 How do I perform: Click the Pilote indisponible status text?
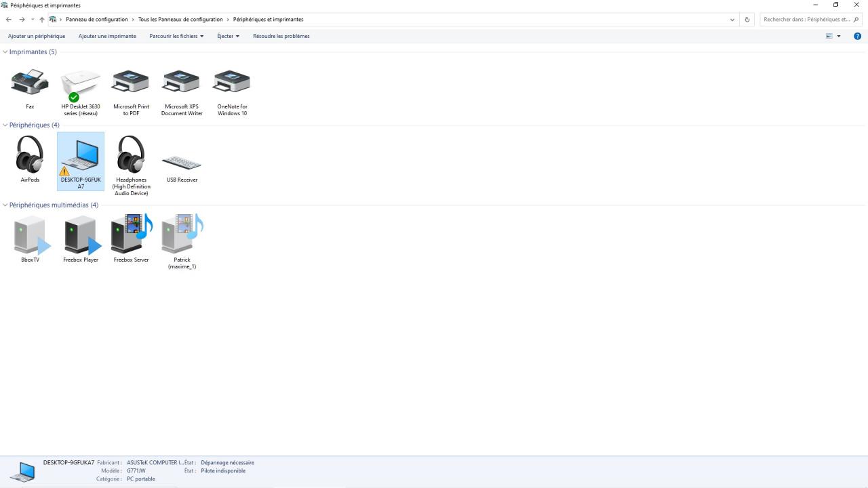[223, 471]
